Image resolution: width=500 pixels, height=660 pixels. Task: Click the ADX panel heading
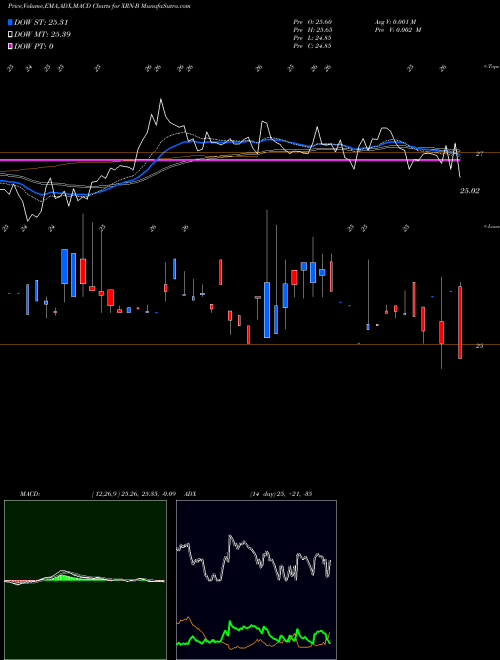coord(190,494)
